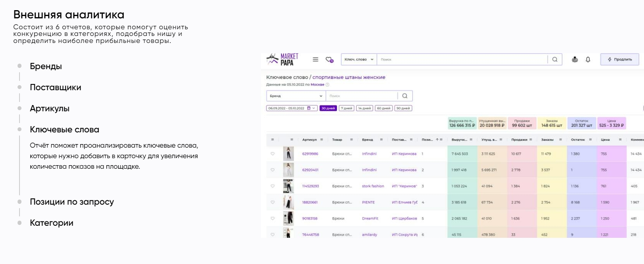Image resolution: width=644 pixels, height=264 pixels.
Task: Click the notification bell icon
Action: coord(588,59)
